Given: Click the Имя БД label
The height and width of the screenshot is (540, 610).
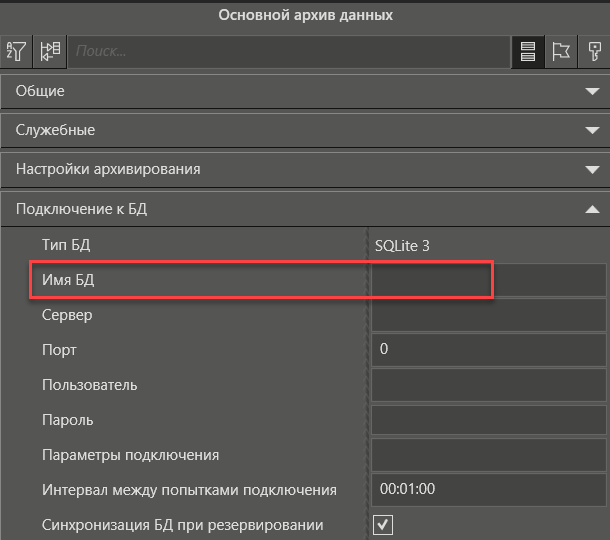Looking at the screenshot, I should tap(68, 280).
